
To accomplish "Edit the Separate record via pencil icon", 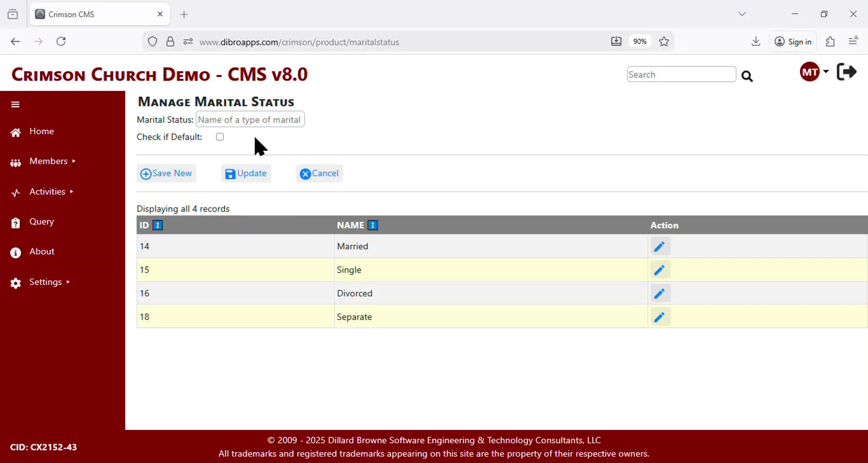I will point(659,317).
